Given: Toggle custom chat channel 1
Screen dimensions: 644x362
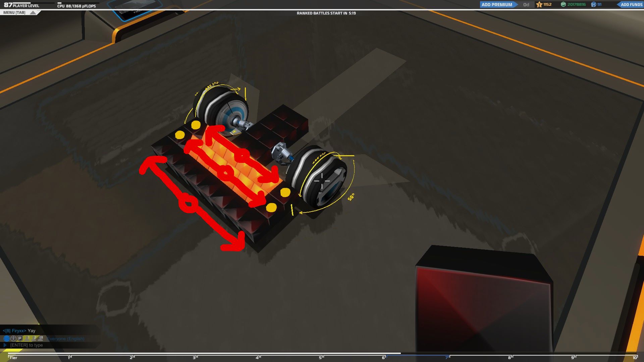Looking at the screenshot, I should coord(28,338).
